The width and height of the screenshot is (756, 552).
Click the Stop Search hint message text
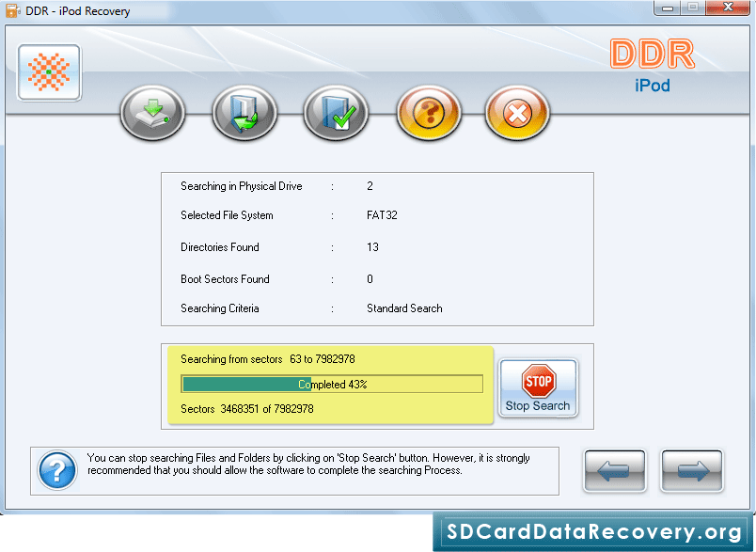308,464
